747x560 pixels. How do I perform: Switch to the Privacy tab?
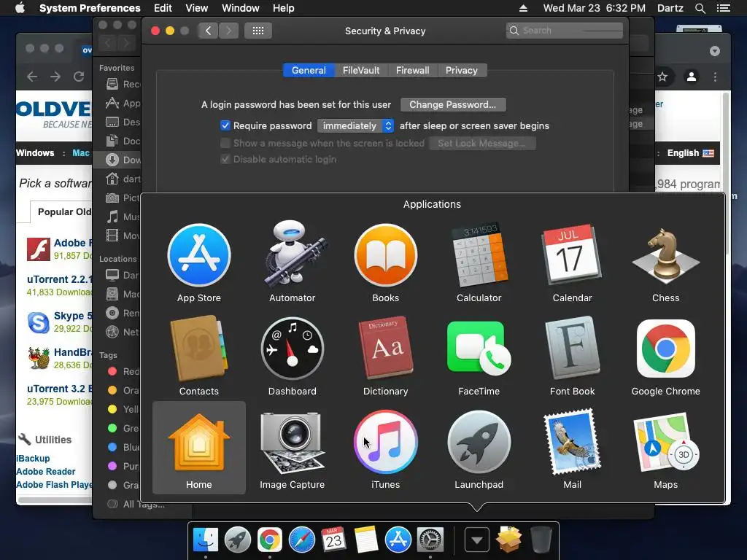(462, 70)
